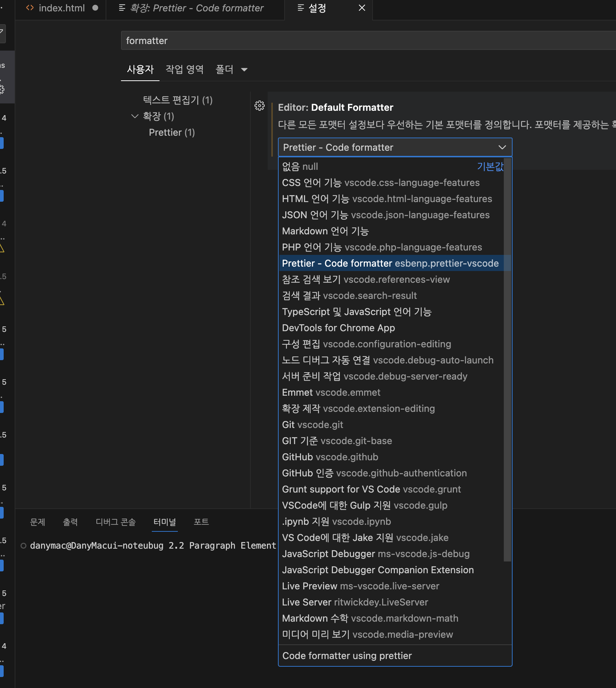Image resolution: width=616 pixels, height=688 pixels.
Task: Choose Markdown 수학 vscode.markdown-math option
Action: [391, 618]
